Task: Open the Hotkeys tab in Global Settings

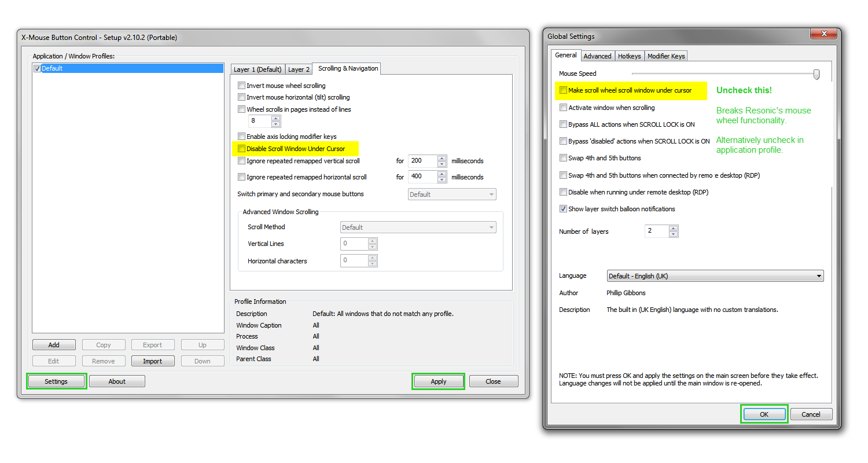Action: click(x=629, y=56)
